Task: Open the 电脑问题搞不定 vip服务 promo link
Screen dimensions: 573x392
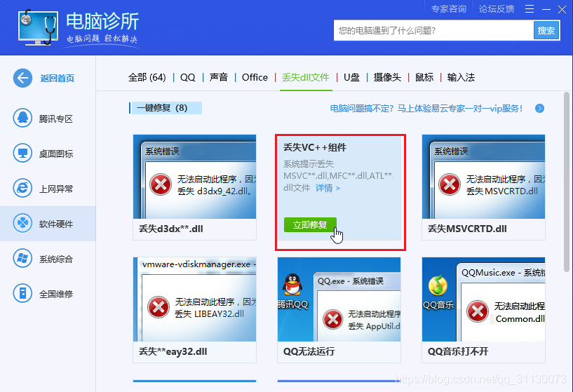Action: click(x=426, y=109)
